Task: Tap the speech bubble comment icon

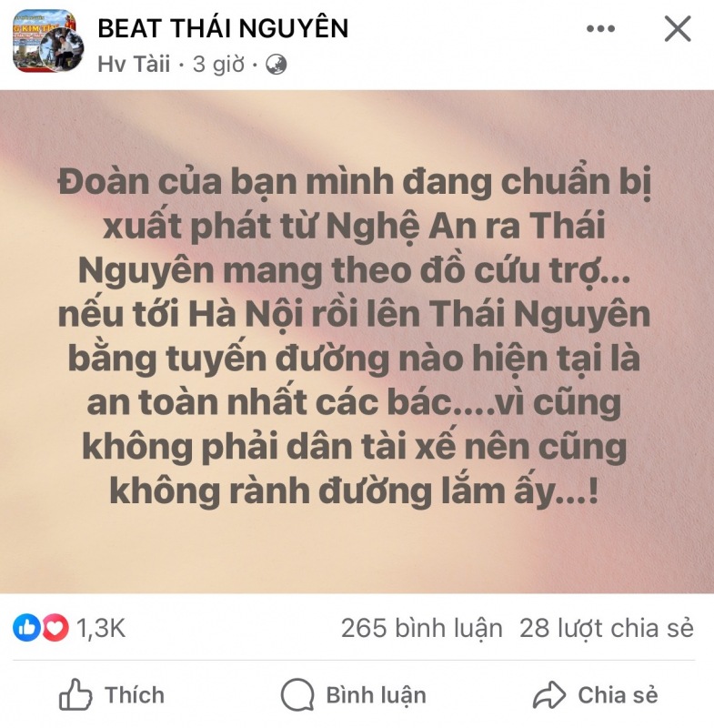Action: [297, 694]
